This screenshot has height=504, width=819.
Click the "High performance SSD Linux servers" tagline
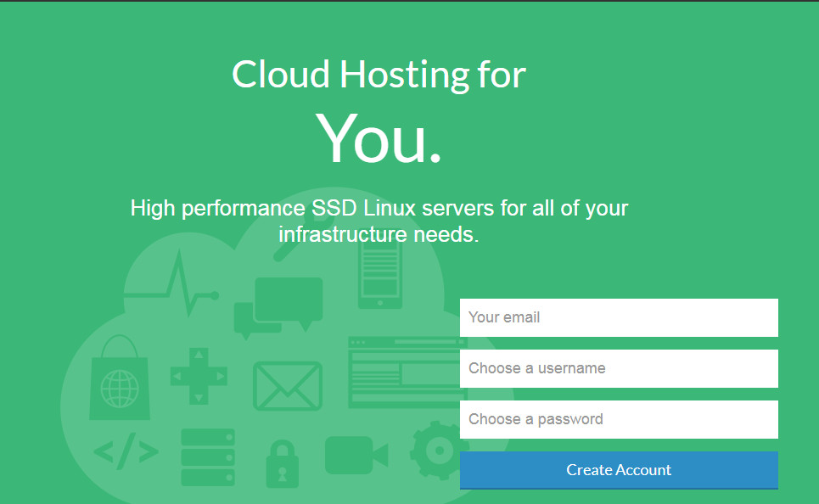(x=379, y=221)
